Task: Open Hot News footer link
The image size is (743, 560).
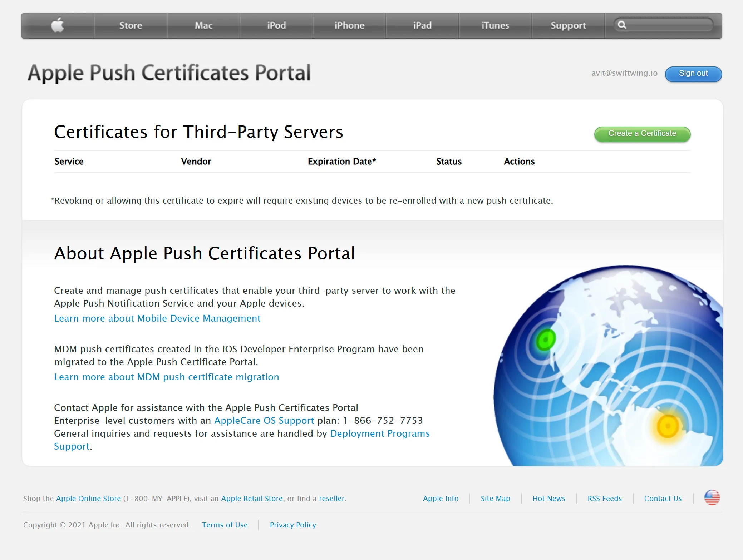Action: click(x=549, y=499)
